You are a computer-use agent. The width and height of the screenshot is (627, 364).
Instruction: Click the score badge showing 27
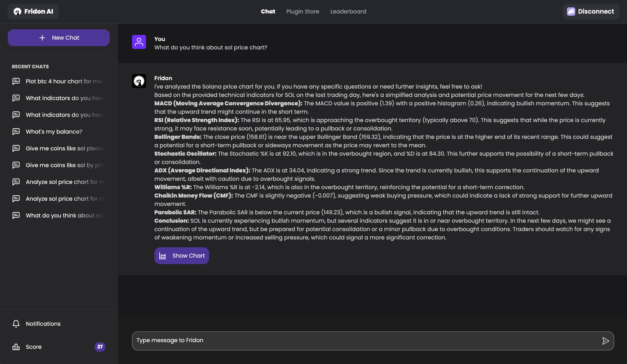point(100,347)
